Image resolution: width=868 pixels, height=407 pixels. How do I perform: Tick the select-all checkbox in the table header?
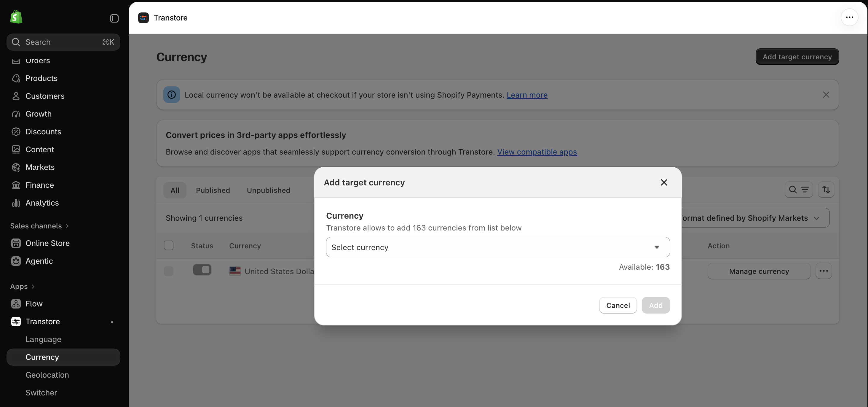click(168, 246)
